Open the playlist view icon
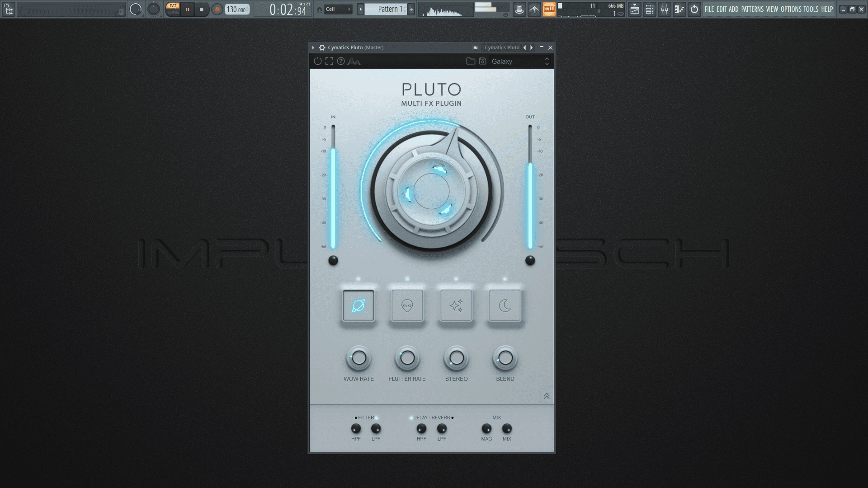868x488 pixels. pyautogui.click(x=635, y=9)
